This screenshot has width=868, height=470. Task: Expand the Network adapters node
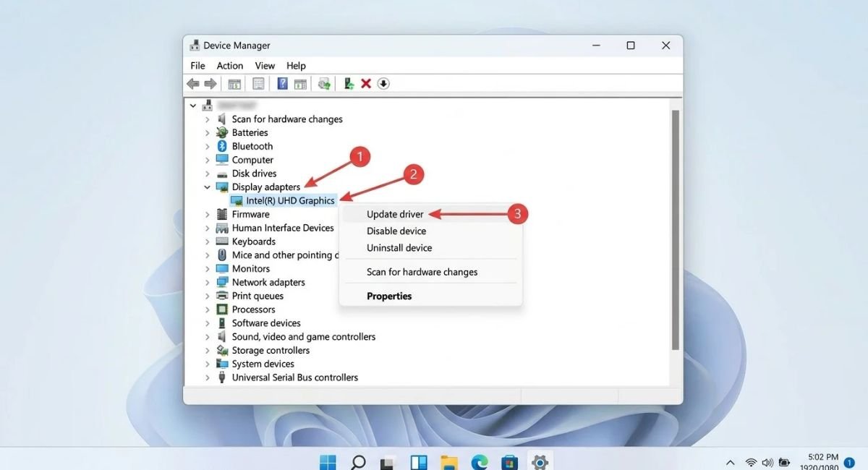click(207, 283)
